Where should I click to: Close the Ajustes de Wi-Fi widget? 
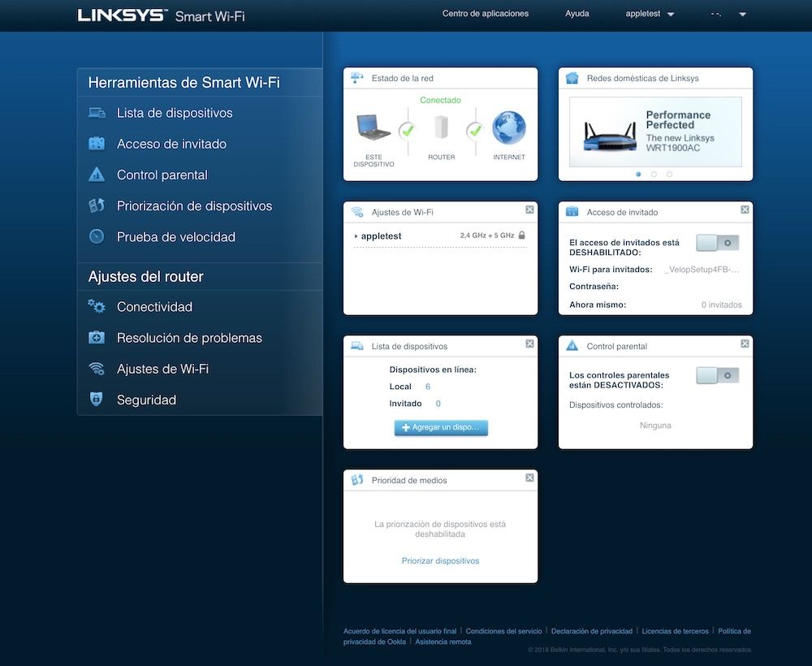point(529,210)
